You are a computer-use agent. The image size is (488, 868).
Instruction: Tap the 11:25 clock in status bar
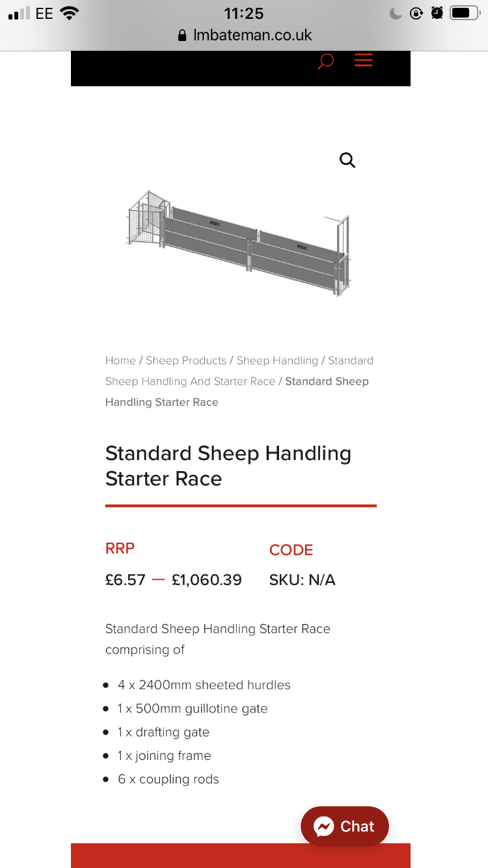tap(244, 13)
